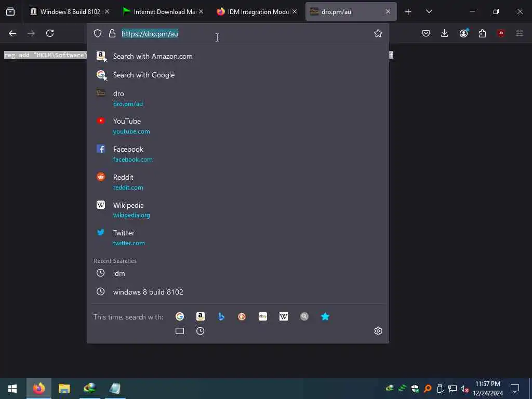Select recent search windows 8 build 8102
532x399 pixels.
pyautogui.click(x=237, y=292)
